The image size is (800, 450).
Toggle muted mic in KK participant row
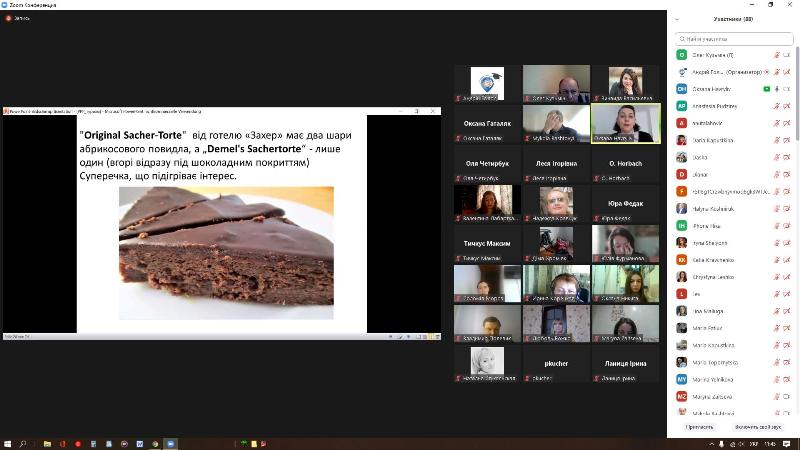click(777, 260)
